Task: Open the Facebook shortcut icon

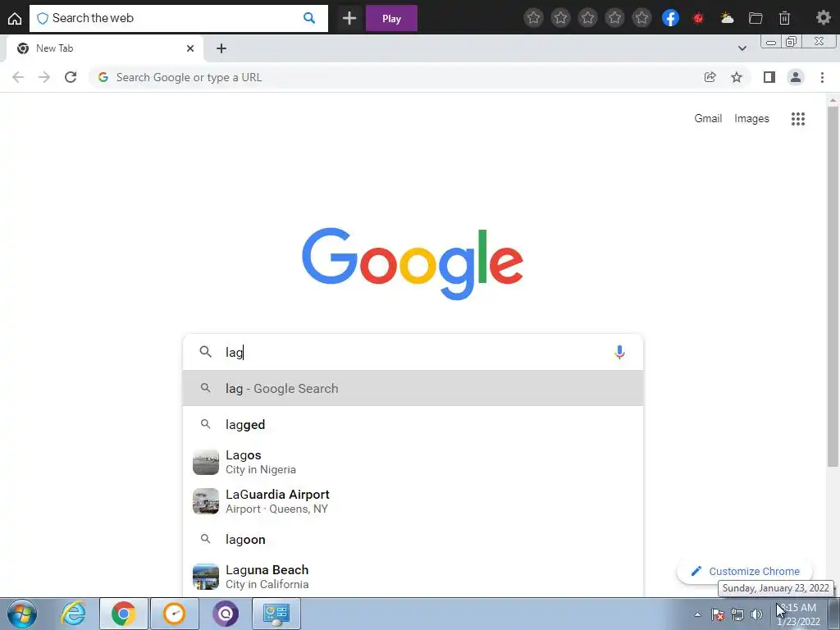Action: click(x=670, y=18)
